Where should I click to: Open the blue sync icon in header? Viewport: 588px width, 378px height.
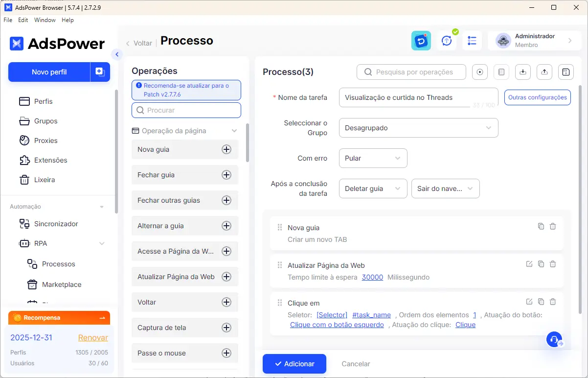tap(421, 41)
